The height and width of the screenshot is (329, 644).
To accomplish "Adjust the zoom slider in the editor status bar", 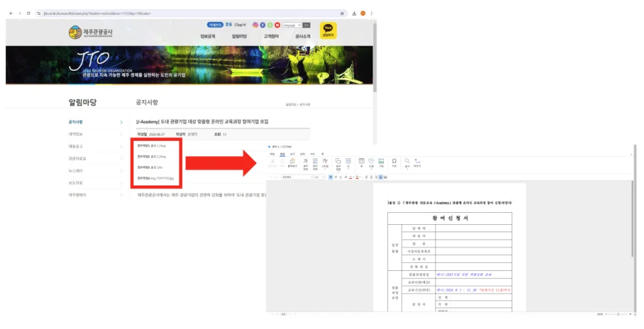I will point(618,314).
